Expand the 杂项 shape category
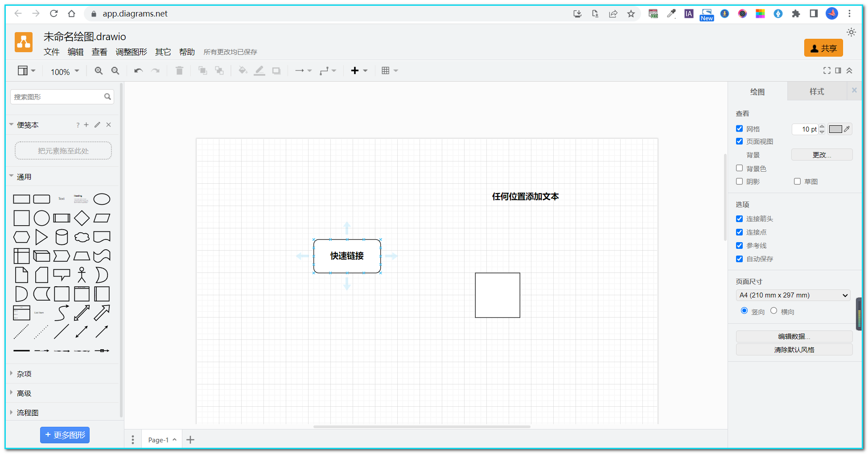The height and width of the screenshot is (454, 868). pos(24,374)
